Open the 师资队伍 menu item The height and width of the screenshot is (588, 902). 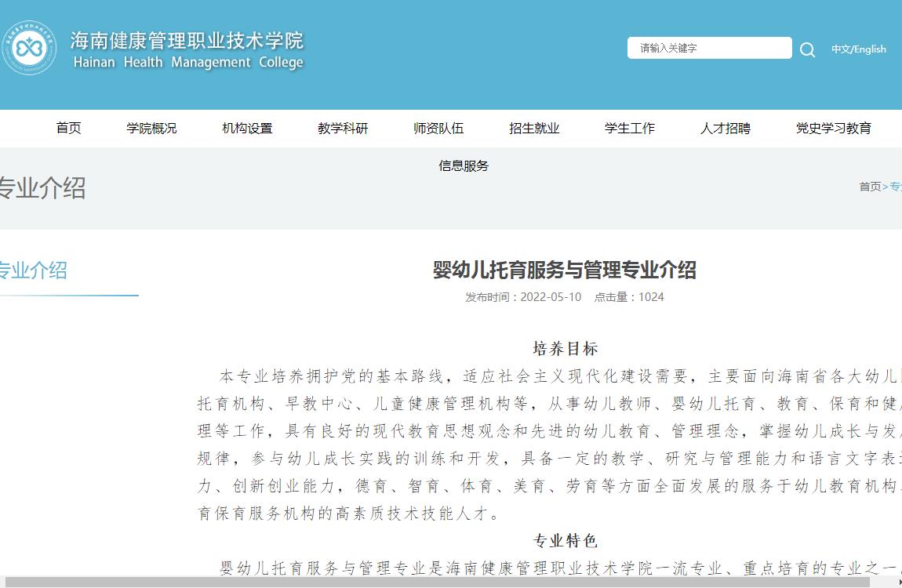pyautogui.click(x=438, y=128)
